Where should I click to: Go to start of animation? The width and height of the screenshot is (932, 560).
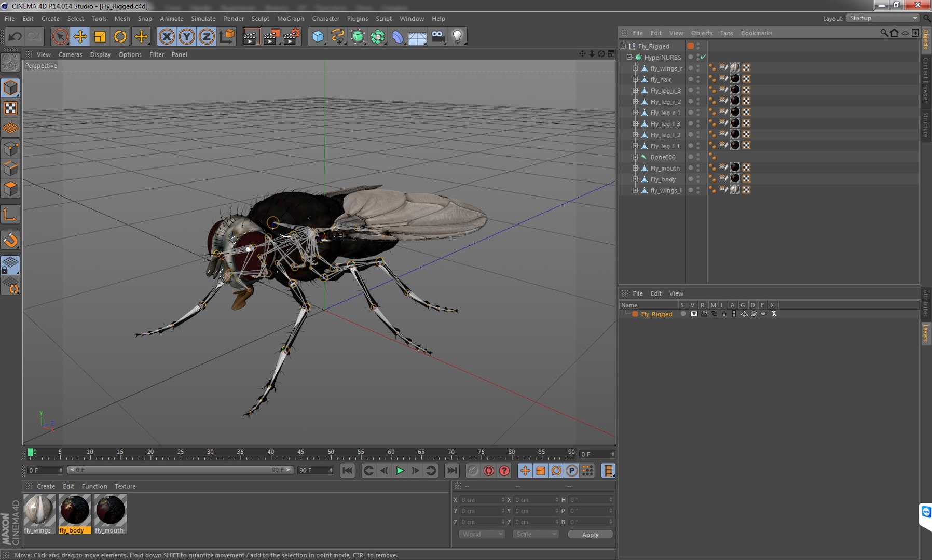(348, 470)
